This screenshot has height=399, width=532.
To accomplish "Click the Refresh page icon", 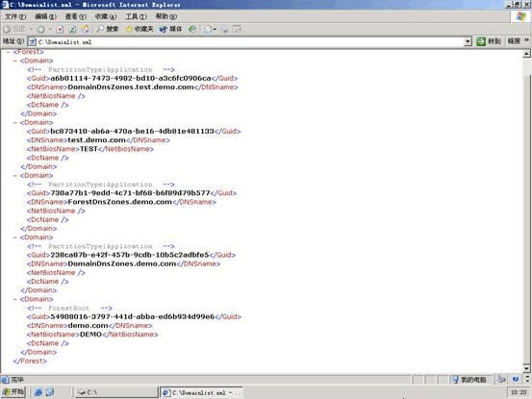I will (x=72, y=30).
